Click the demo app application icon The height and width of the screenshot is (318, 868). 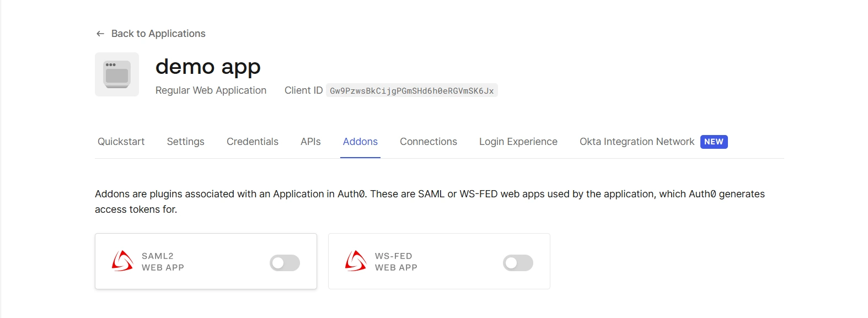click(x=117, y=74)
